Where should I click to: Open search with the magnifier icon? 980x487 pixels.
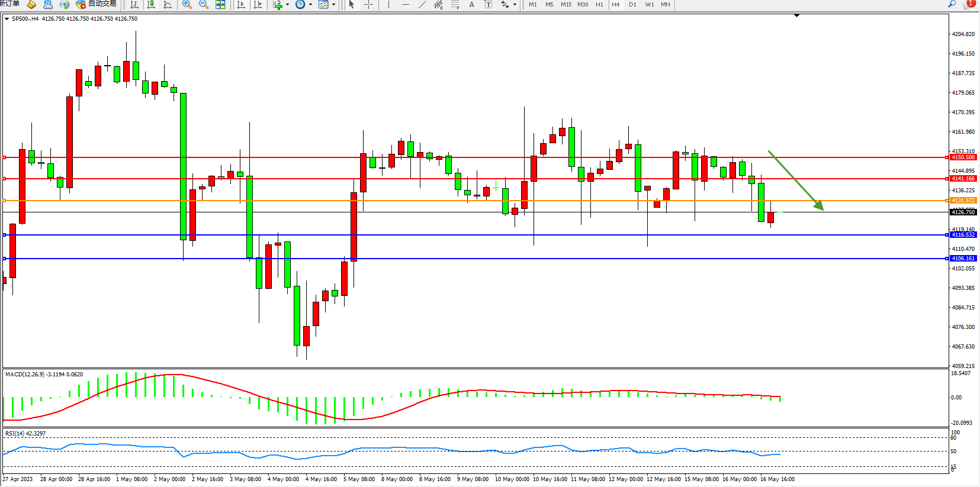point(952,4)
